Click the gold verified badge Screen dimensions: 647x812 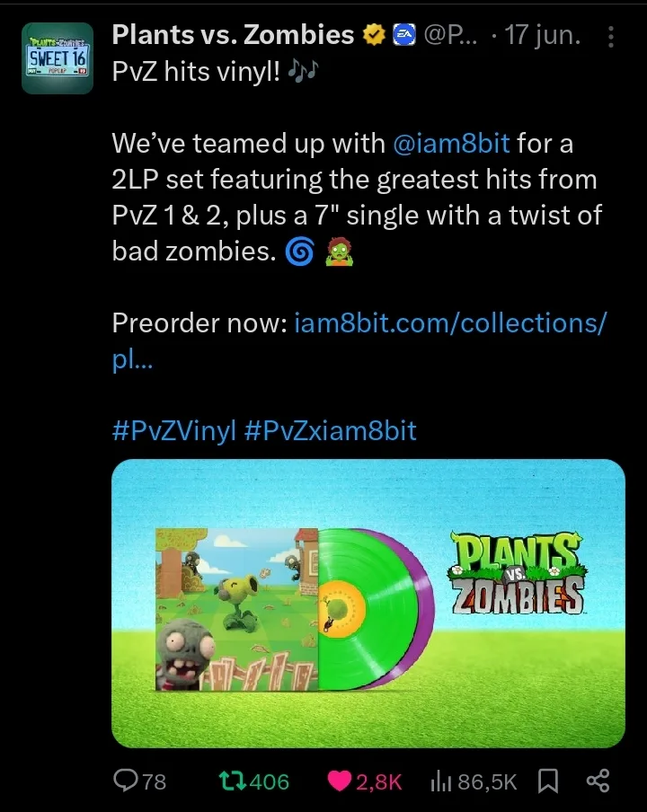coord(374,35)
